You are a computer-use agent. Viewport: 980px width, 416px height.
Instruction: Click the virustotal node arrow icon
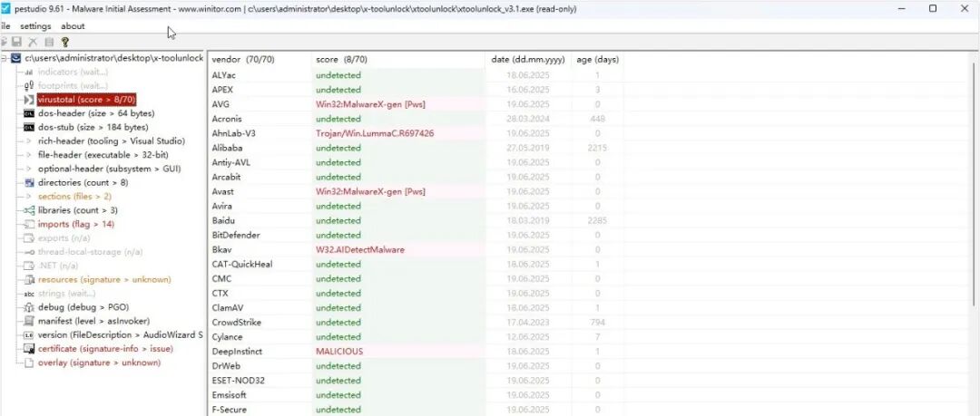coord(29,100)
